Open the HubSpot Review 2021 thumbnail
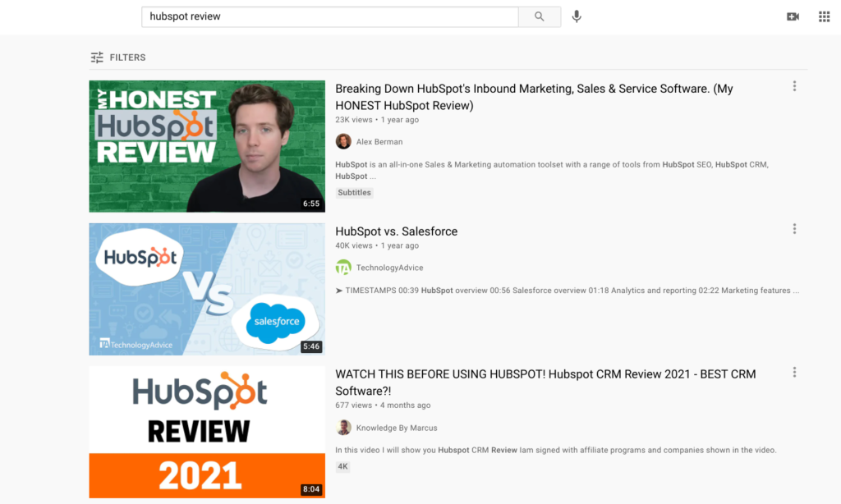841x504 pixels. (x=207, y=432)
